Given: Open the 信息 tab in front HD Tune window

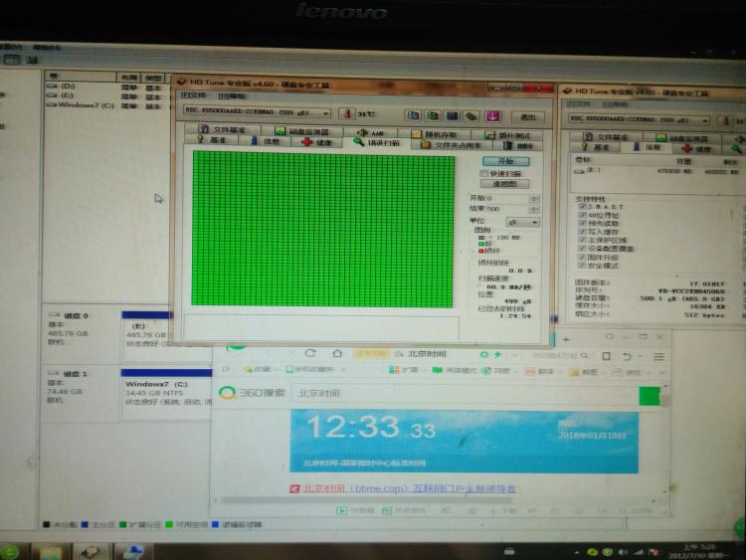Looking at the screenshot, I should click(x=266, y=141).
